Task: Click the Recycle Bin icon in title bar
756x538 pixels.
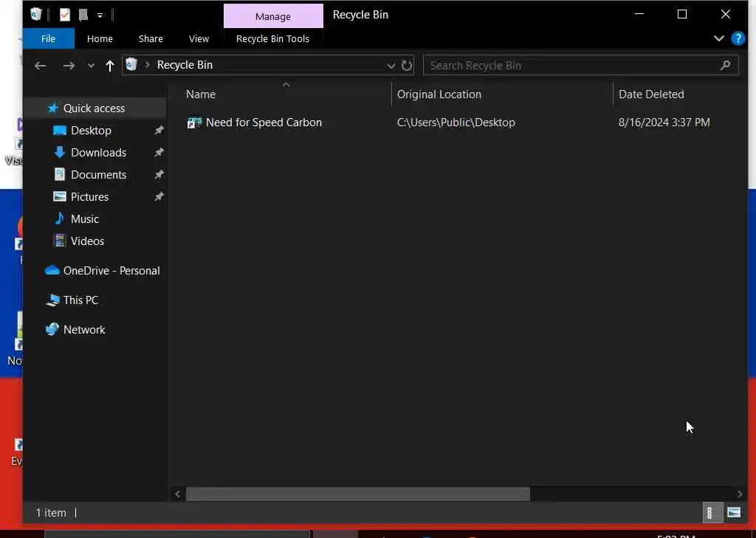Action: tap(36, 15)
